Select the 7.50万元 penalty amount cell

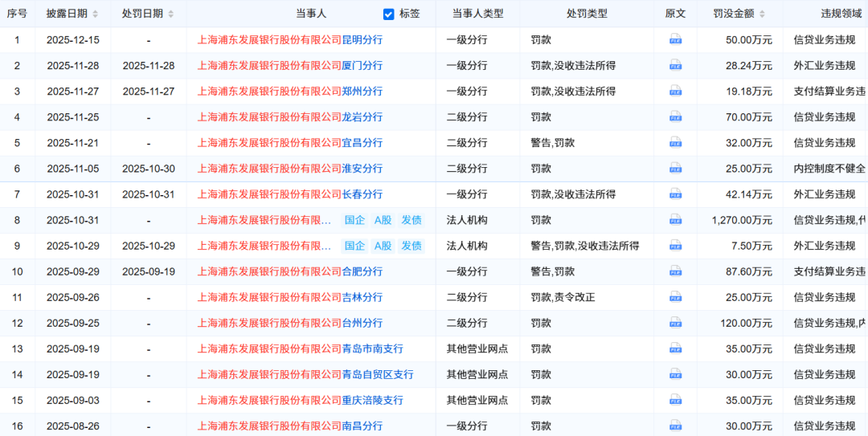coord(751,246)
